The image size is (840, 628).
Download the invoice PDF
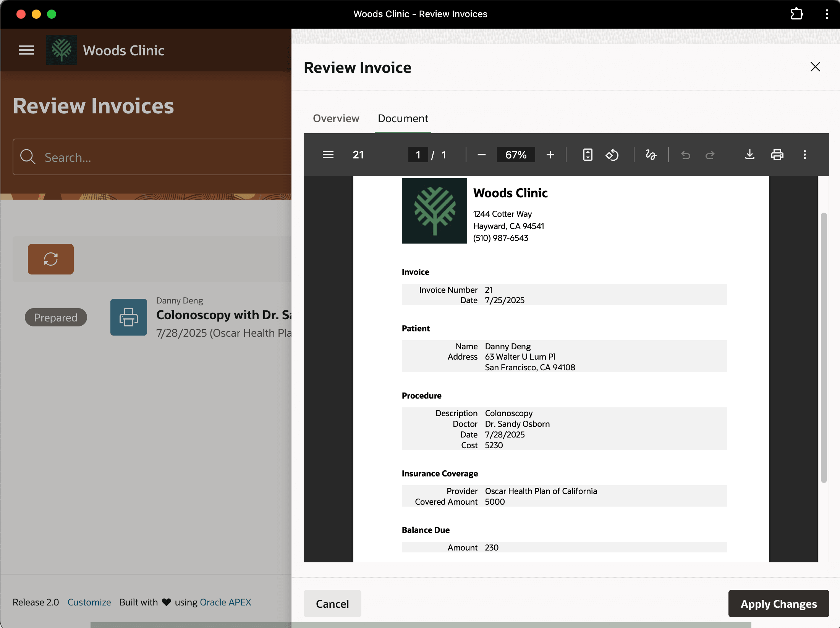pos(750,155)
